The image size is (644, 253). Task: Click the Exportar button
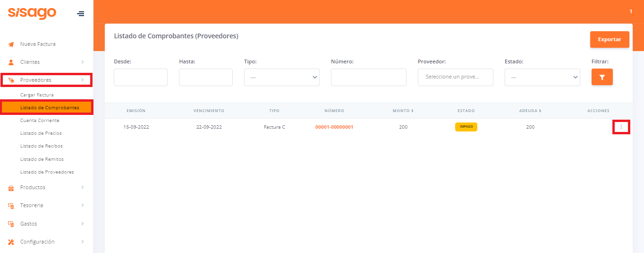pos(609,39)
